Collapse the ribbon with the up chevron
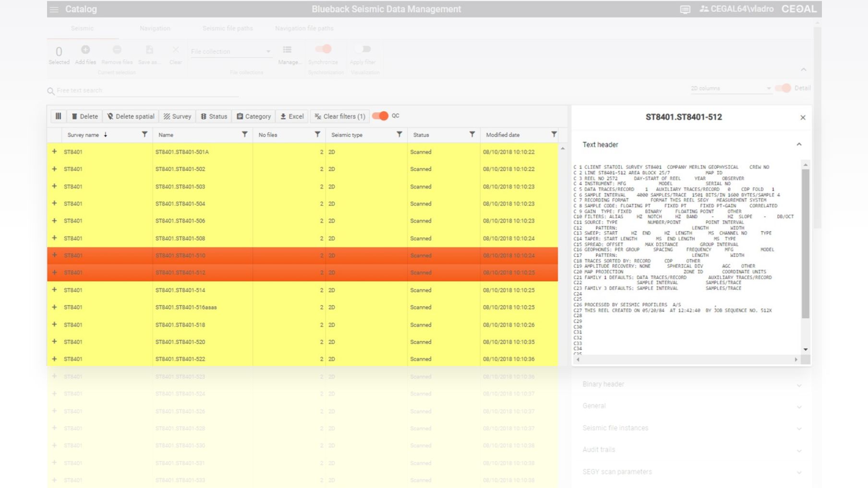The width and height of the screenshot is (868, 488). 803,70
